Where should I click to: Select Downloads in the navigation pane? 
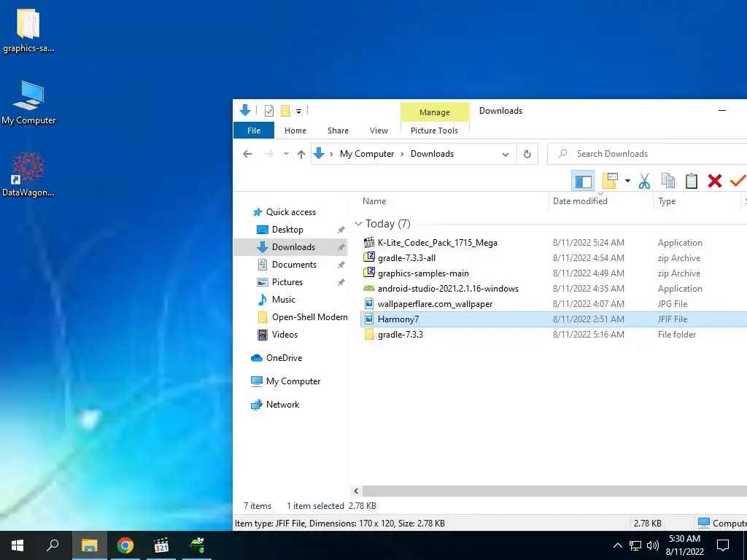coord(291,247)
